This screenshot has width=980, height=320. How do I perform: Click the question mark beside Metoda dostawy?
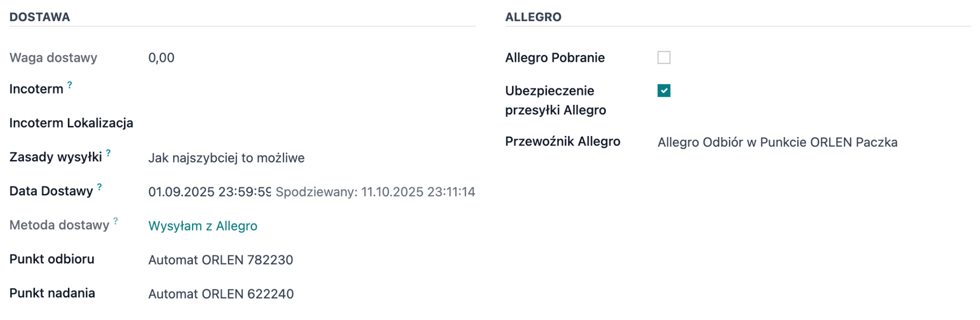tap(116, 221)
